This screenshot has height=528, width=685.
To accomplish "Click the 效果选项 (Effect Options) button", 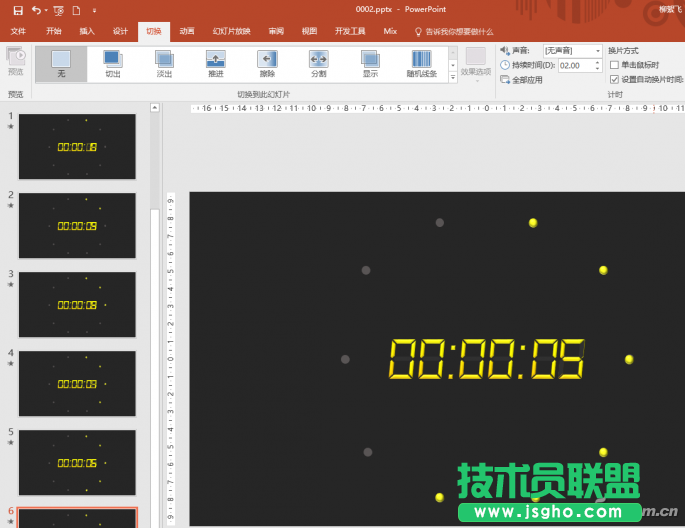I will click(476, 64).
